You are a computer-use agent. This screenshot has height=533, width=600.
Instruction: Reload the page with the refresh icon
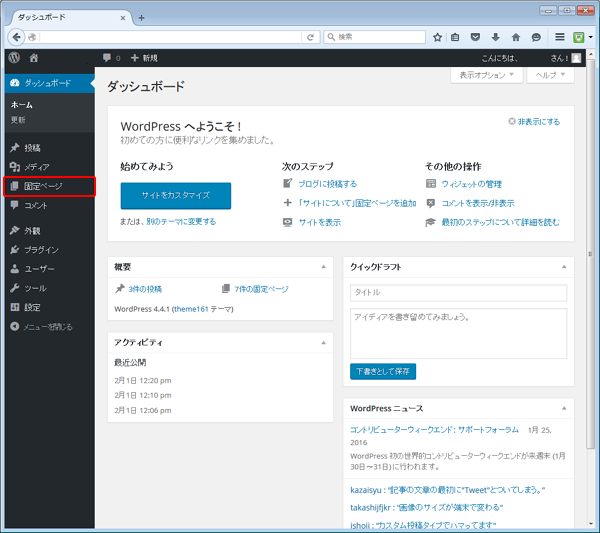pyautogui.click(x=311, y=37)
